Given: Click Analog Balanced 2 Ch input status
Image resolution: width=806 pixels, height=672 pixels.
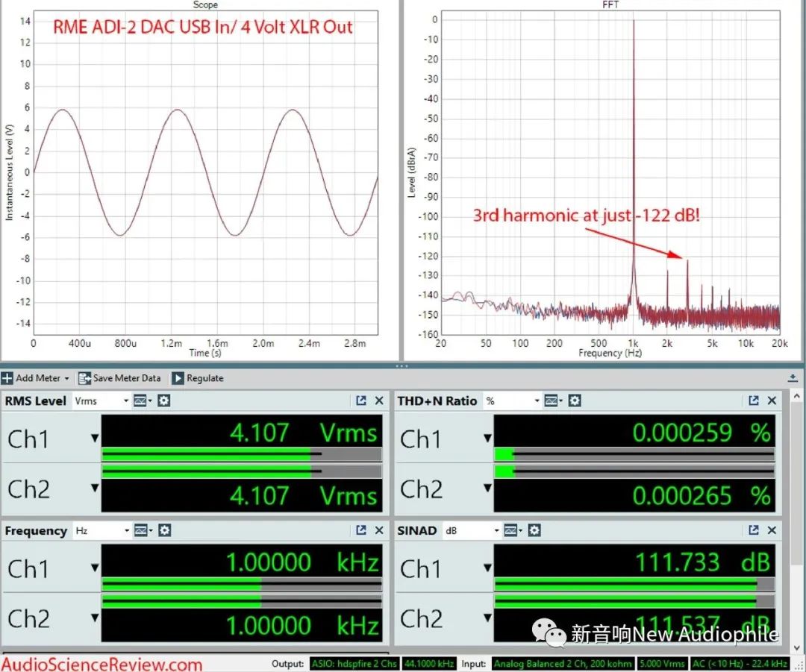Looking at the screenshot, I should pos(563,664).
